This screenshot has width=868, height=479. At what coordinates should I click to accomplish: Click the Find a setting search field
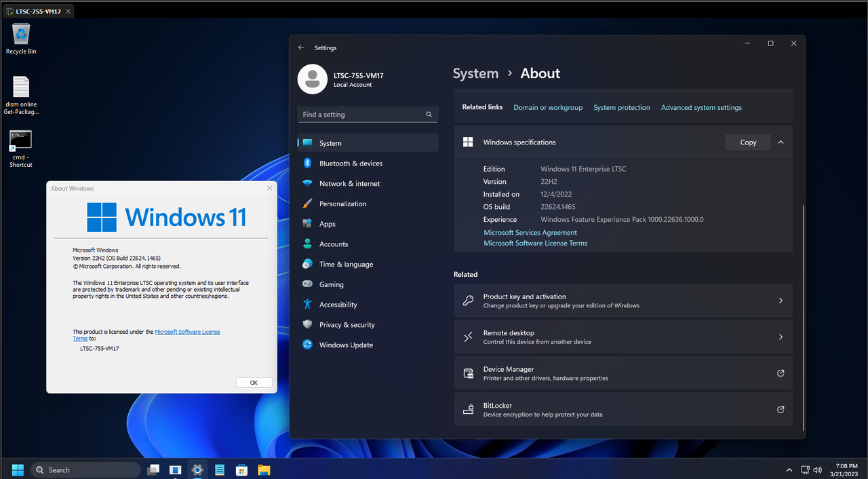click(368, 115)
